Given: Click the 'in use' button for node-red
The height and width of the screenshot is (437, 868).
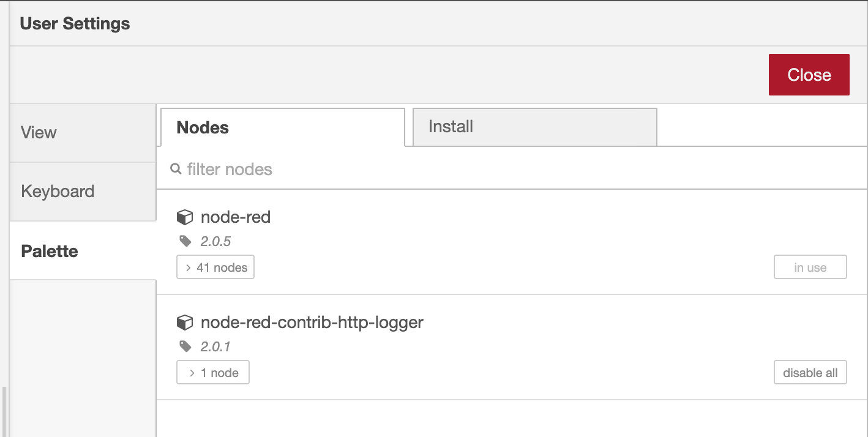Looking at the screenshot, I should click(x=810, y=267).
